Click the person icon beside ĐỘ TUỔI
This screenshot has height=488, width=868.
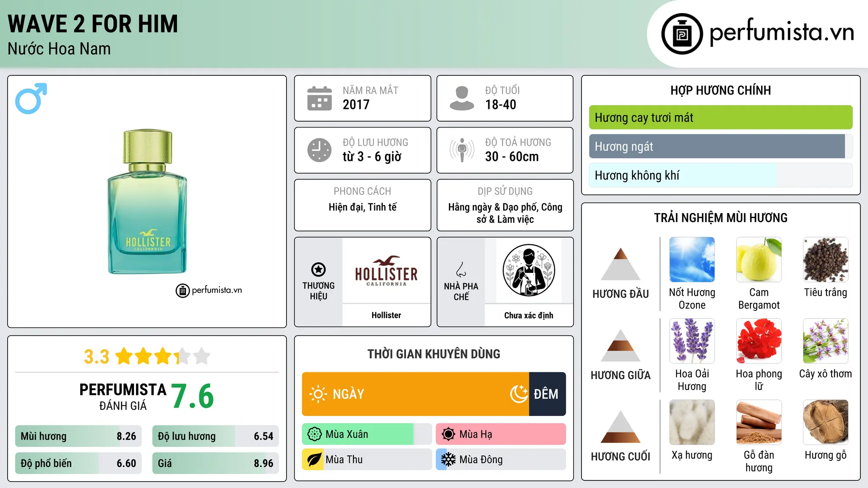[462, 98]
